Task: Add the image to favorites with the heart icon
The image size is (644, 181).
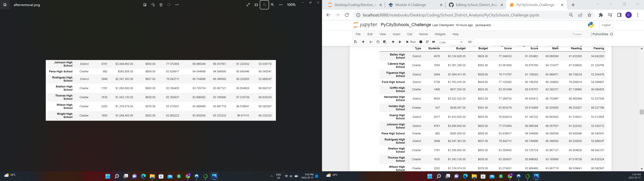Action: pos(169,5)
